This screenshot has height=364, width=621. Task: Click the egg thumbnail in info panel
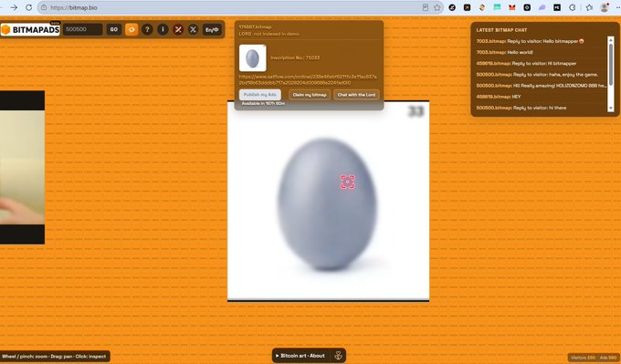point(253,58)
